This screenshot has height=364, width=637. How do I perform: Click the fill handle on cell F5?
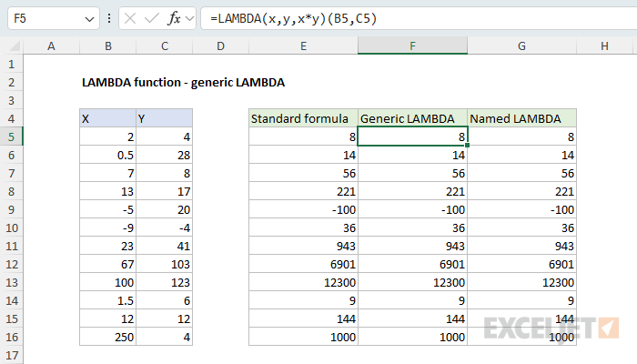(x=468, y=145)
